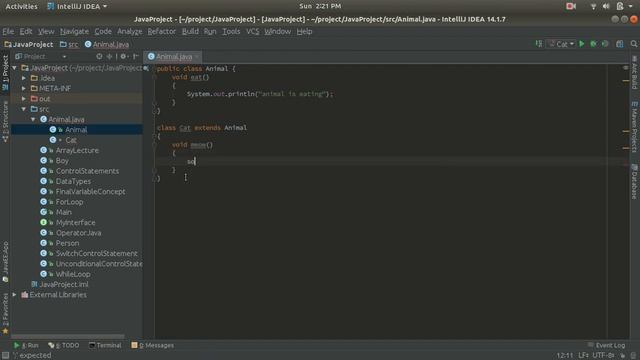
Task: Open Search Everywhere magnifier icon
Action: click(633, 44)
